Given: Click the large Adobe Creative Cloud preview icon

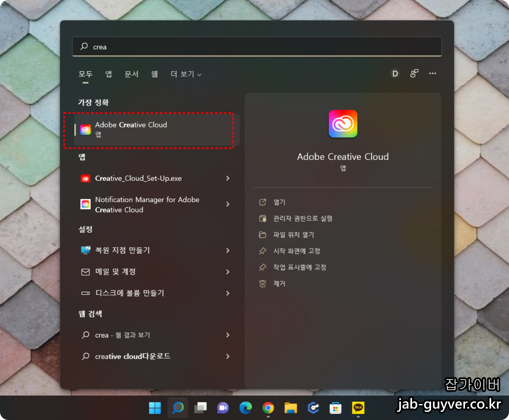Looking at the screenshot, I should coord(343,124).
